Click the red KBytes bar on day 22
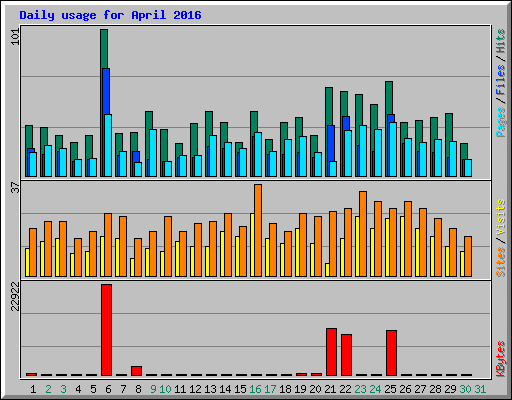The image size is (512, 400). tap(346, 355)
